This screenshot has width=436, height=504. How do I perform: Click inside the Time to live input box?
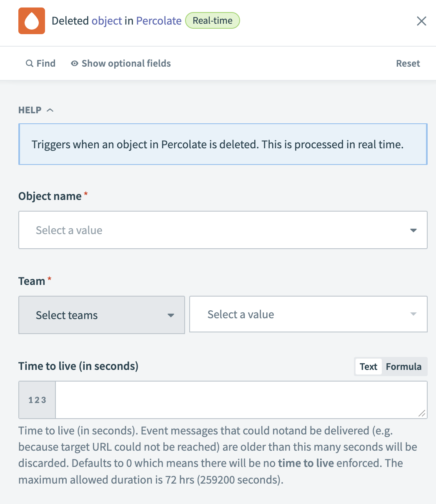(242, 399)
